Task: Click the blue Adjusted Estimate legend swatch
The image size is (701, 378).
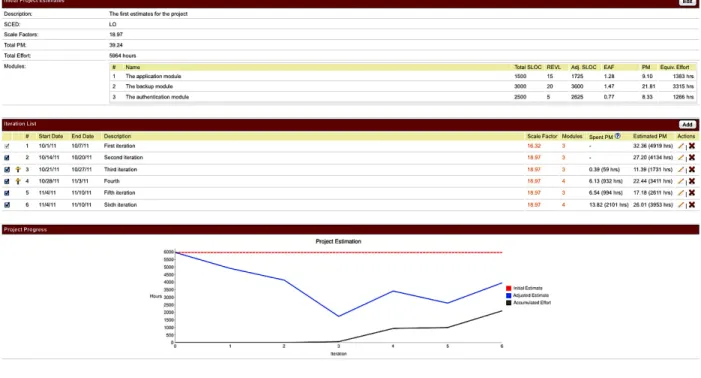Action: coord(508,295)
